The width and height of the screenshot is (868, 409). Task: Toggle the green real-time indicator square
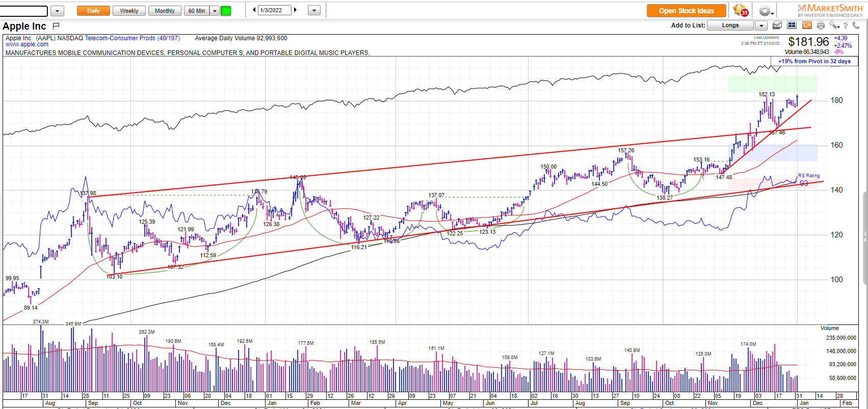[225, 11]
